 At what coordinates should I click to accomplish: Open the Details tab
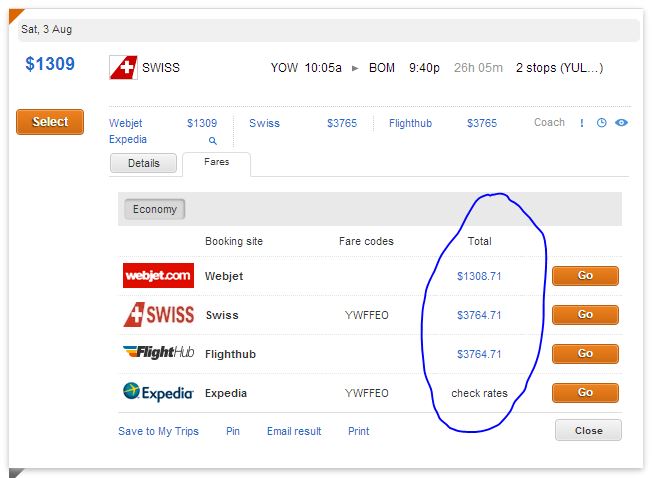pyautogui.click(x=143, y=163)
